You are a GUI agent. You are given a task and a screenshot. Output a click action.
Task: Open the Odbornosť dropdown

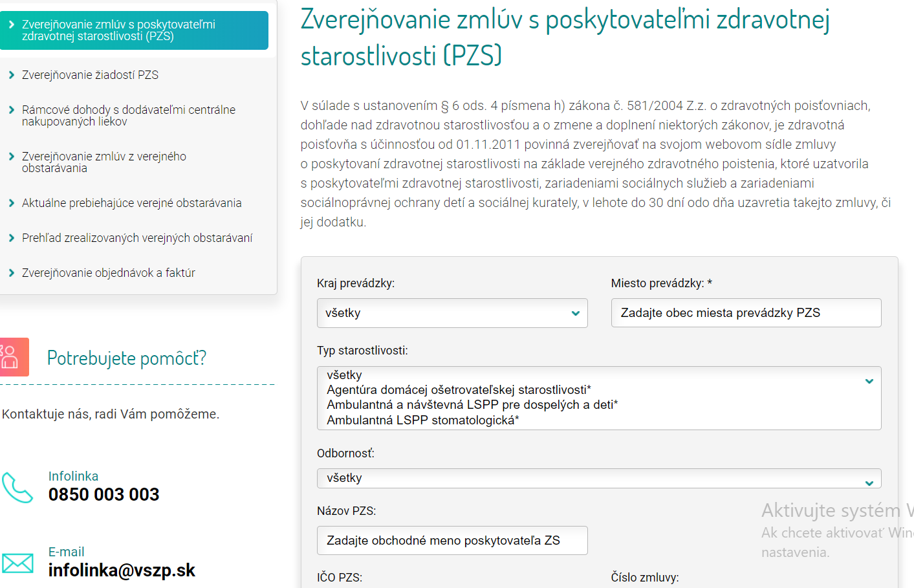[598, 479]
